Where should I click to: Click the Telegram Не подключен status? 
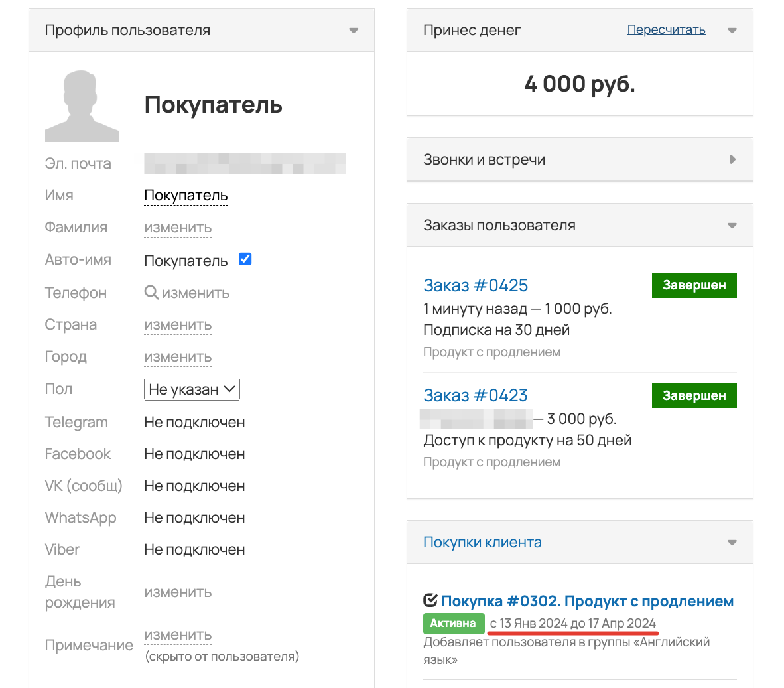(194, 422)
